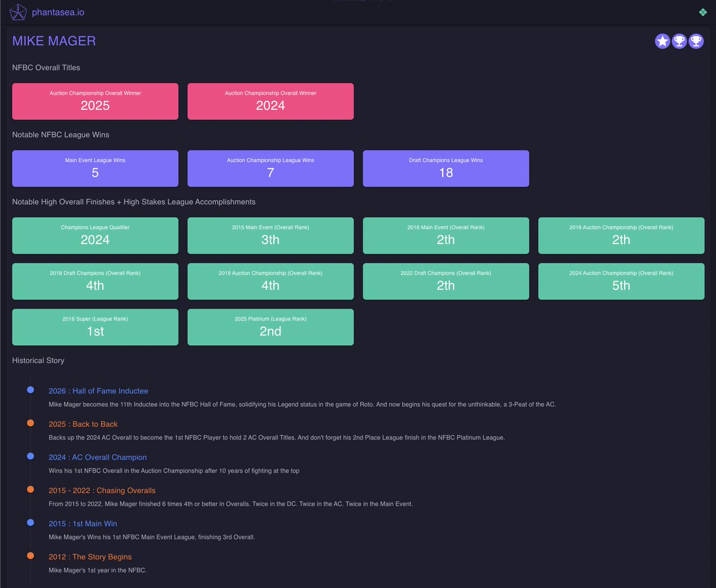Click the timeline dot for 2025 Back to Back
This screenshot has height=588, width=716.
(30, 423)
